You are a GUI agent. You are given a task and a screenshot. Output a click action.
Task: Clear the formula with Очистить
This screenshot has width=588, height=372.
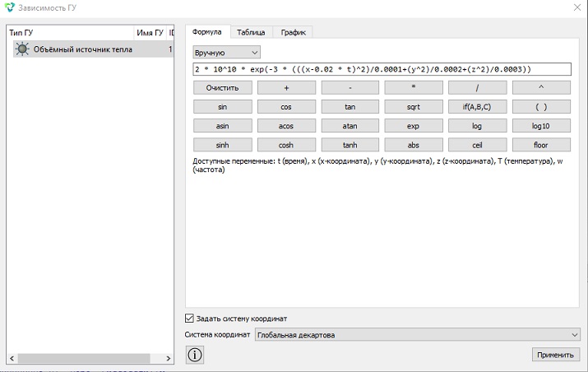coord(222,88)
